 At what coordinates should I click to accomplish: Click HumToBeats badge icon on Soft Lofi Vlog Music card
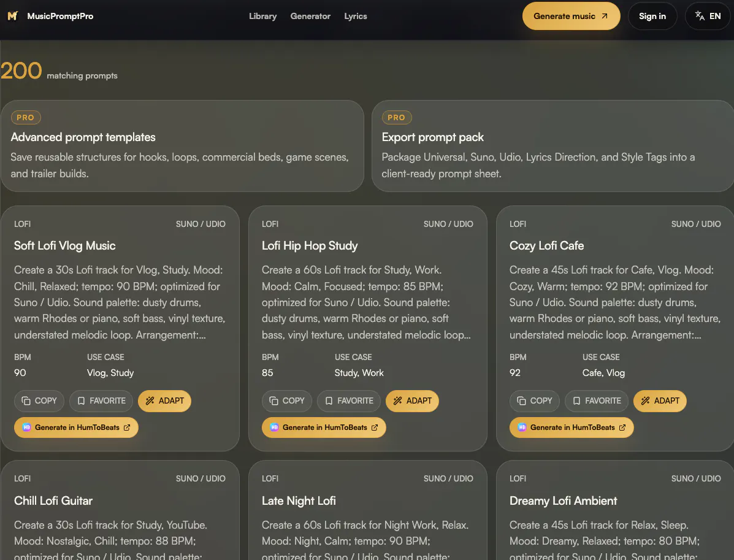click(27, 428)
